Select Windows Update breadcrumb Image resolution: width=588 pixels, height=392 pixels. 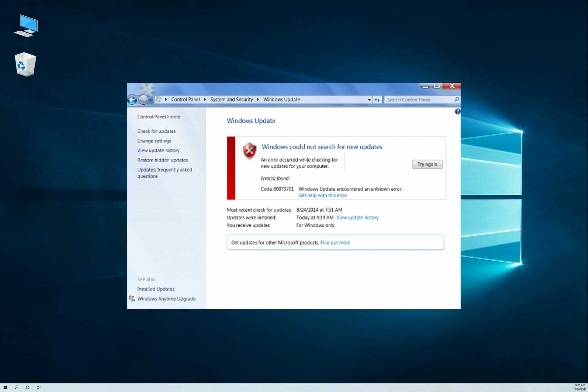pos(282,100)
